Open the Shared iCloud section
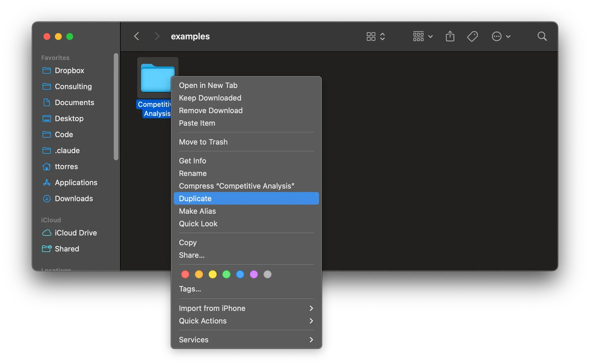Viewport: 590px width, 364px height. coord(67,249)
